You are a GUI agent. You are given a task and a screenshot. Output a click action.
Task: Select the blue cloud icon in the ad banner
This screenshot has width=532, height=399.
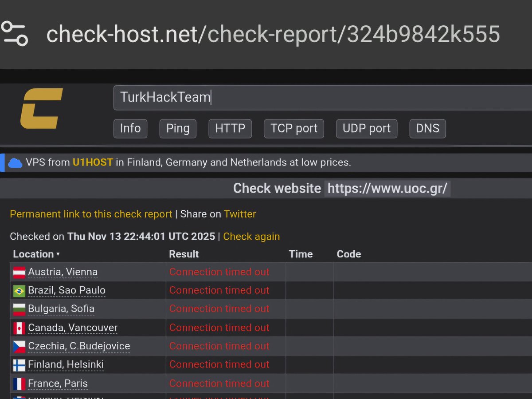pos(15,163)
